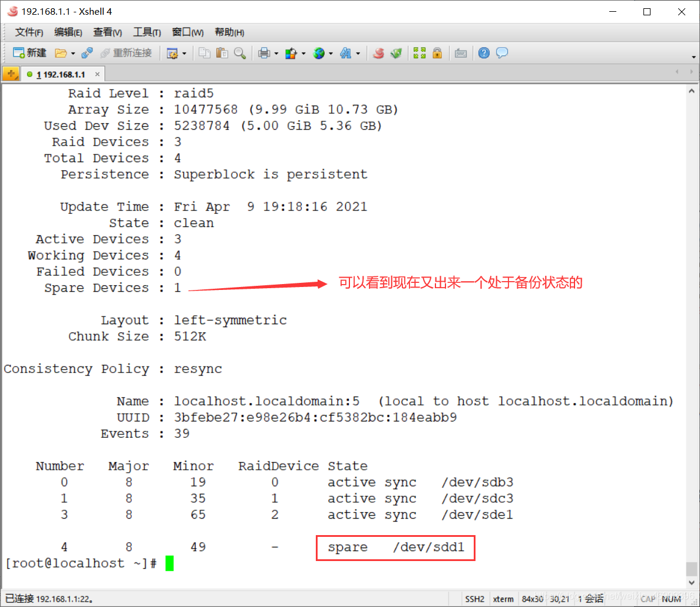Open the 窗口(W) menu
Viewport: 700px width, 607px height.
[x=188, y=32]
